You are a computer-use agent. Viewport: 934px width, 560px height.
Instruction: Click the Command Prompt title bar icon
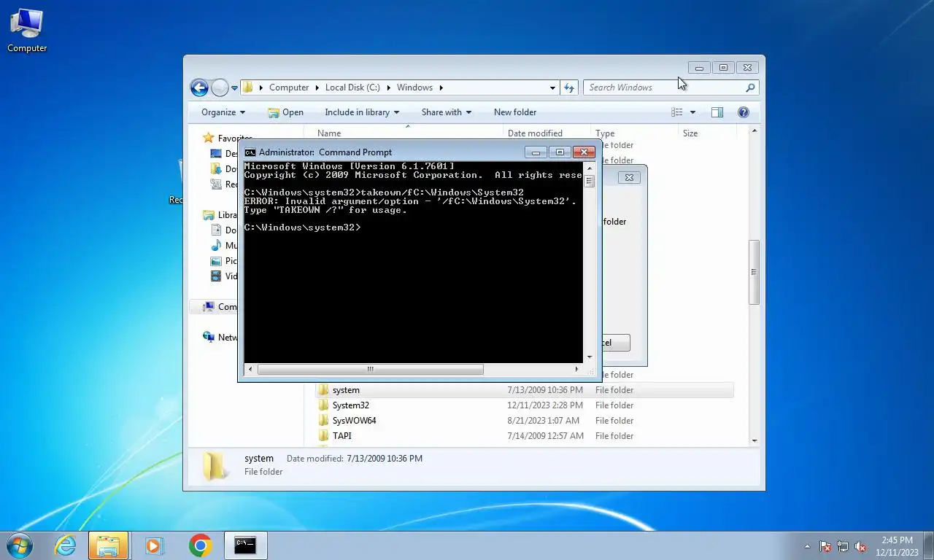(250, 152)
